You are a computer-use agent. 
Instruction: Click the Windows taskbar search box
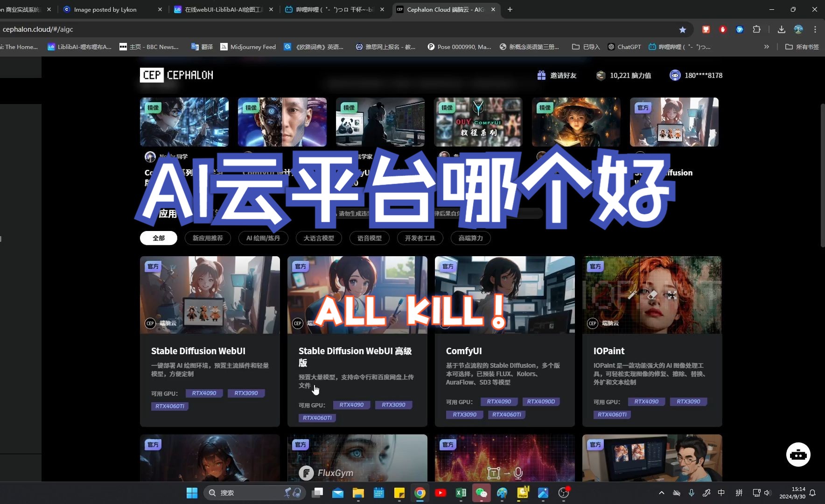(x=254, y=493)
